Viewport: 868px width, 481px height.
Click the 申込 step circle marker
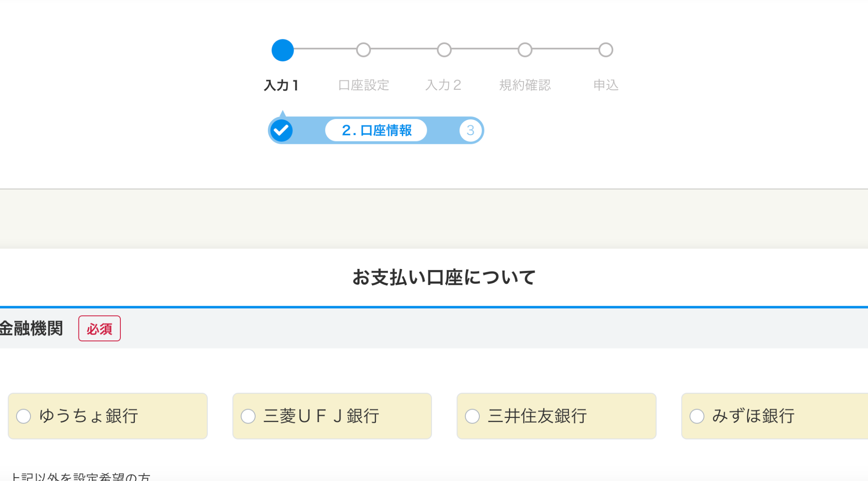tap(606, 50)
